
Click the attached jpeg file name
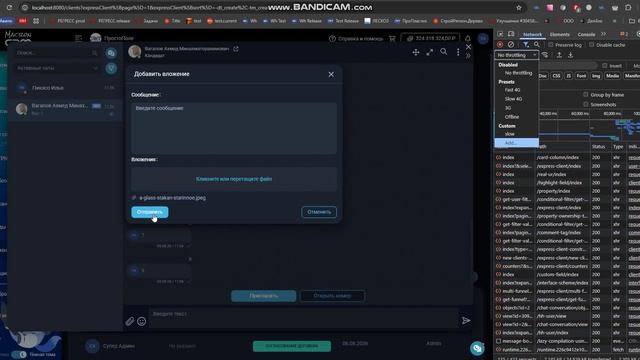pyautogui.click(x=172, y=198)
